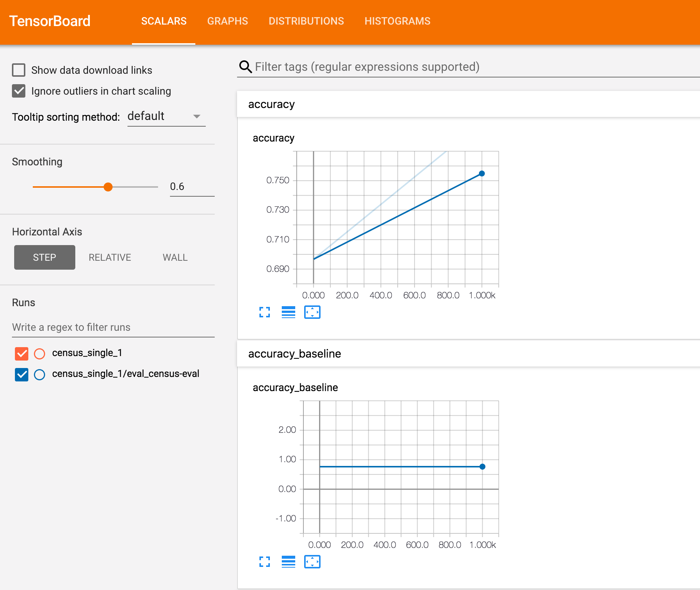Toggle y-axis log scale on accuracy chart

[x=288, y=312]
